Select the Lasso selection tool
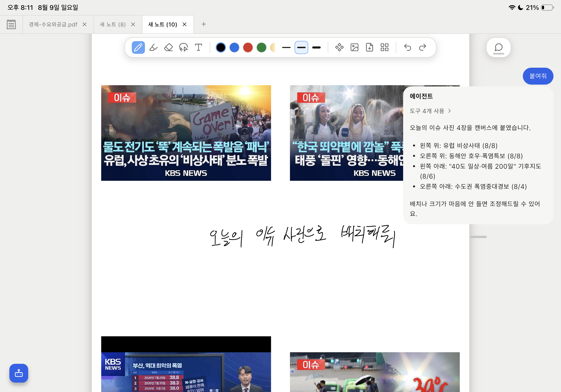Image resolution: width=561 pixels, height=392 pixels. tap(183, 47)
